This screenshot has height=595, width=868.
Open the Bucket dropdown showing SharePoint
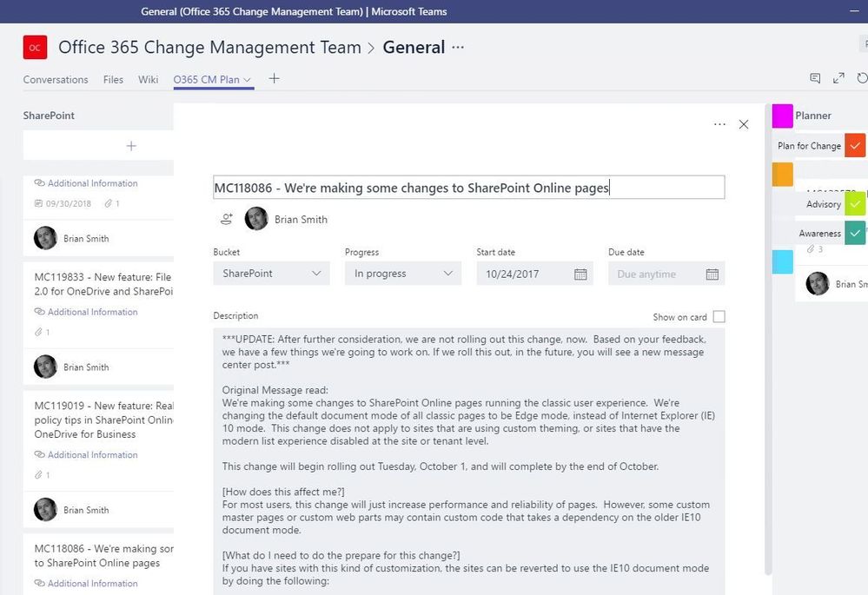[x=271, y=274]
